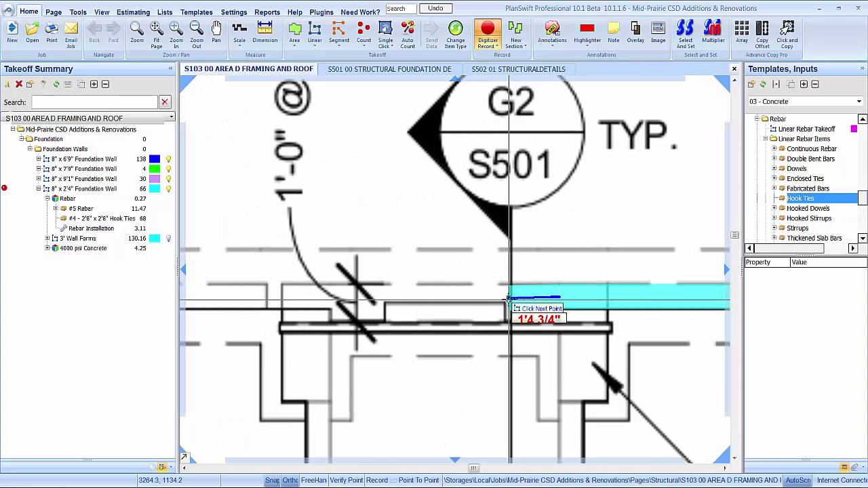Close the current page tab view
The height and width of the screenshot is (488, 868).
pos(734,69)
